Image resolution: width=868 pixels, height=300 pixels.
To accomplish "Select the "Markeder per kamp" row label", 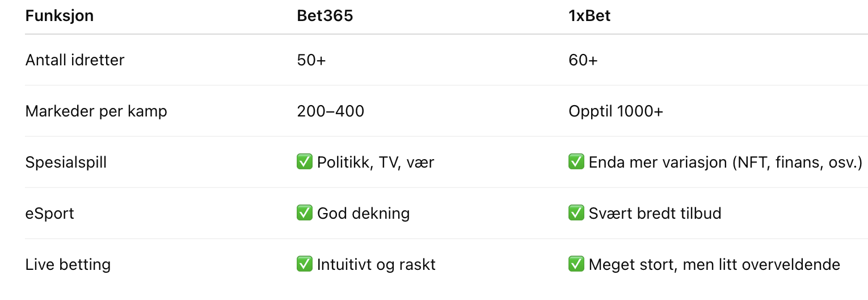I will tap(96, 111).
